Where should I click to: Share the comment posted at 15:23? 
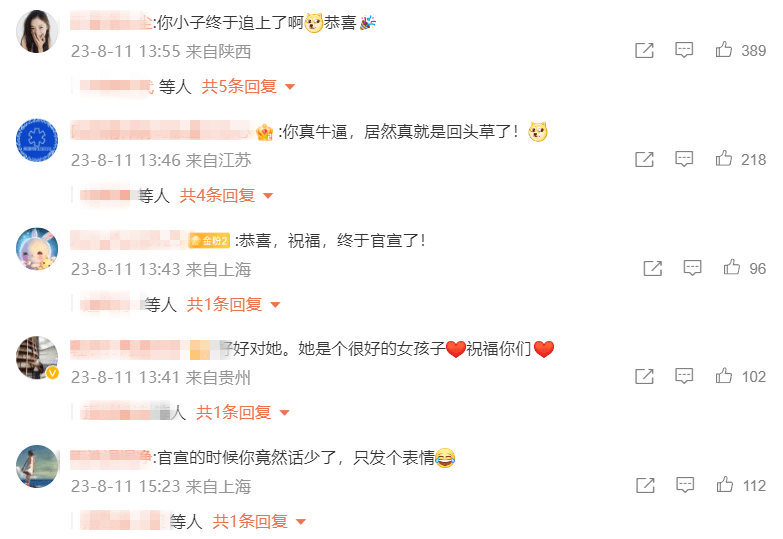coord(645,485)
